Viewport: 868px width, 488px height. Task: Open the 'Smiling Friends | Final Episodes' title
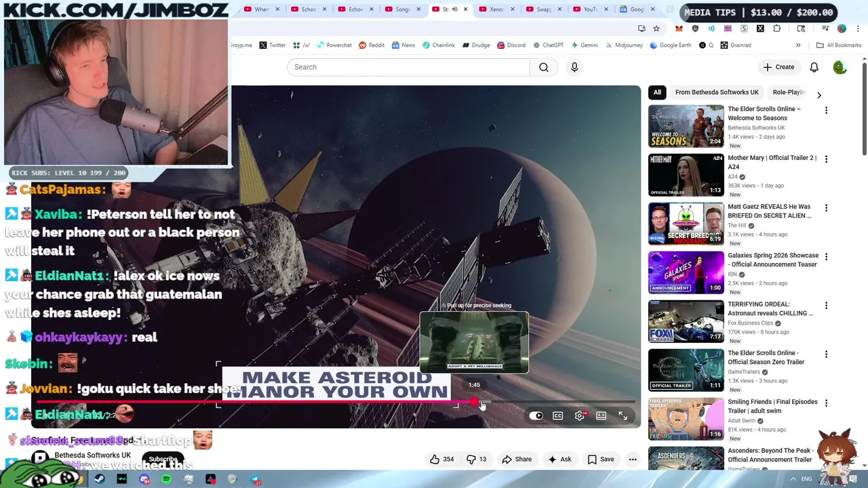tap(772, 406)
